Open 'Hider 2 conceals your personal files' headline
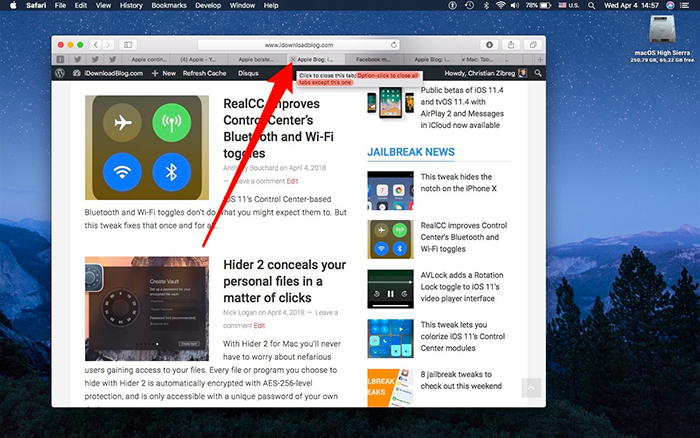 click(x=284, y=281)
